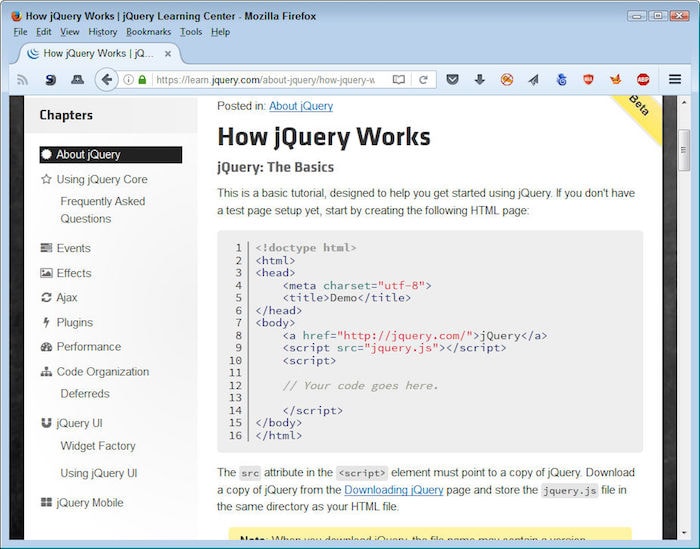Screen dimensions: 700x549
Task: Open the Performance chapter
Action: [x=88, y=347]
